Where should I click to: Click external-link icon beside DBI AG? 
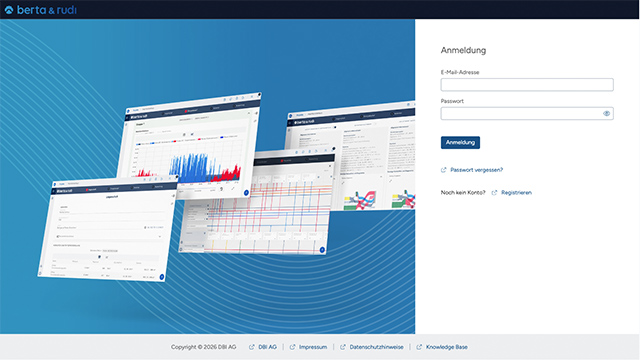tap(251, 347)
